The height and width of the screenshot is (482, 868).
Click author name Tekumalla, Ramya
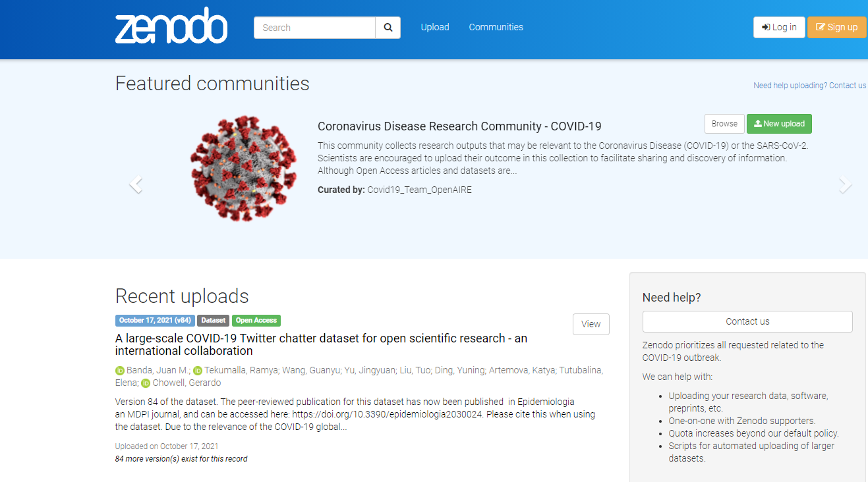(241, 371)
